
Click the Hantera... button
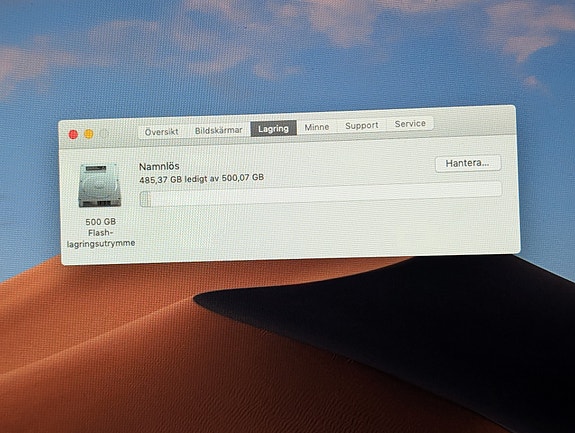coord(468,163)
